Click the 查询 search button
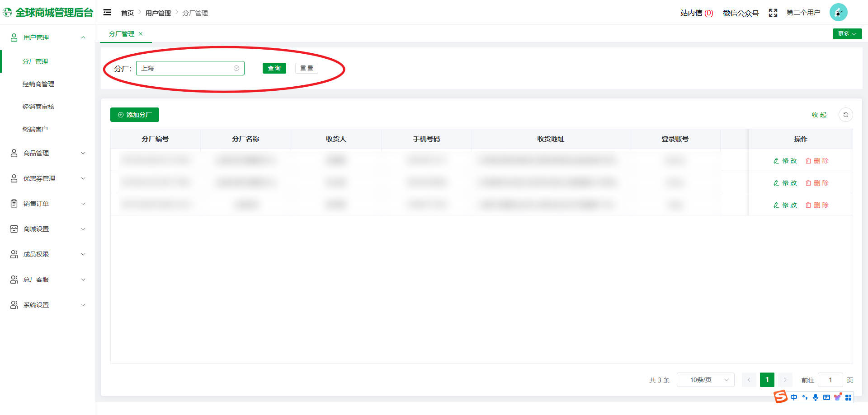Screen dimensions: 868x415 click(274, 68)
